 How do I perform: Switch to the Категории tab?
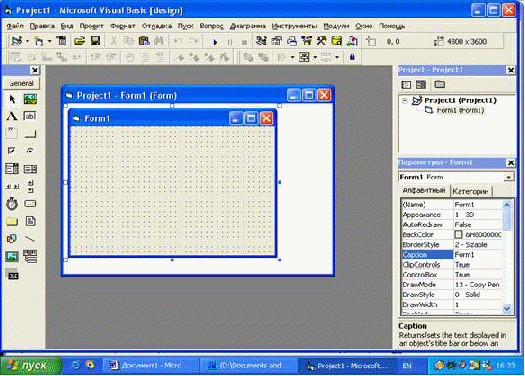470,191
